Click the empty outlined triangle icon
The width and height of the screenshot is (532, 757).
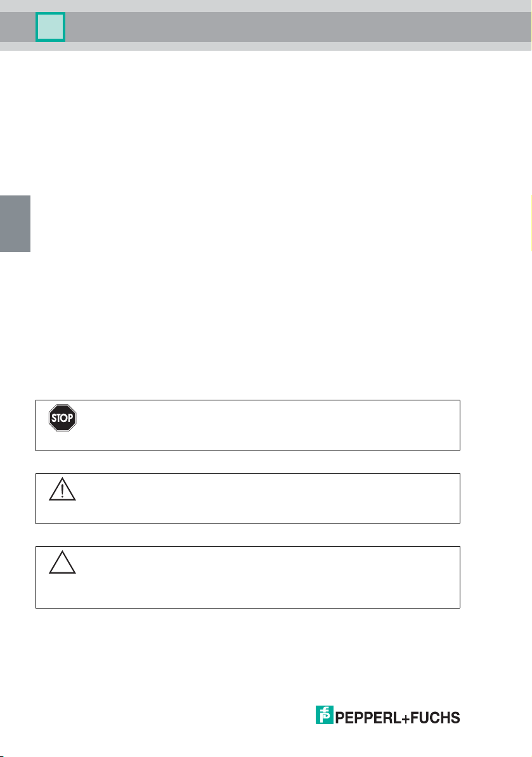pos(62,562)
